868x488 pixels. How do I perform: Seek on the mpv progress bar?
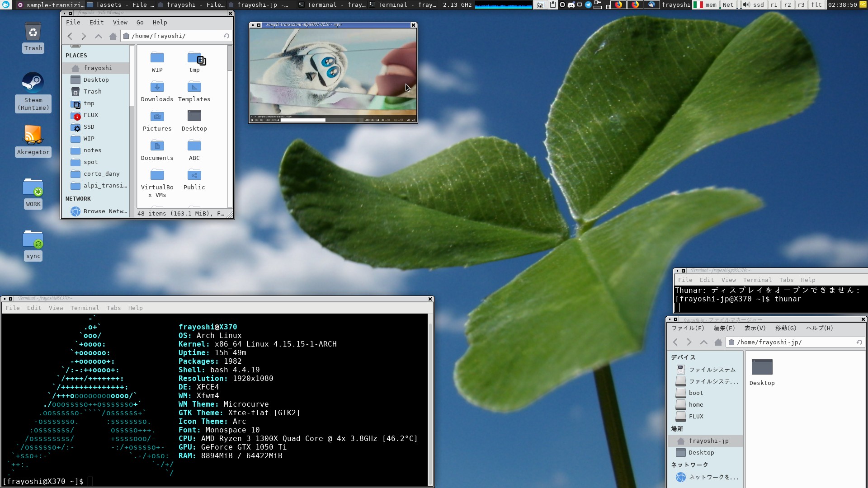[322, 120]
